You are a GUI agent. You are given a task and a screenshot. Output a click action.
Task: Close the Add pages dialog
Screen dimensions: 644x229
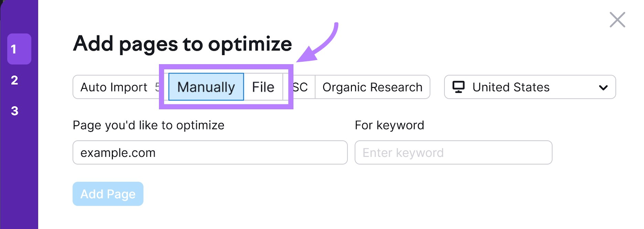coord(617,20)
